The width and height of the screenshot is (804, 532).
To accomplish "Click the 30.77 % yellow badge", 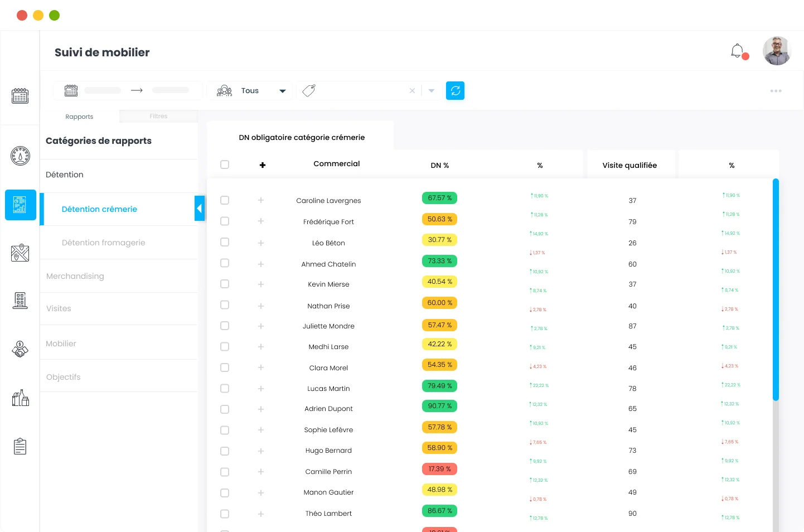I will coord(440,240).
